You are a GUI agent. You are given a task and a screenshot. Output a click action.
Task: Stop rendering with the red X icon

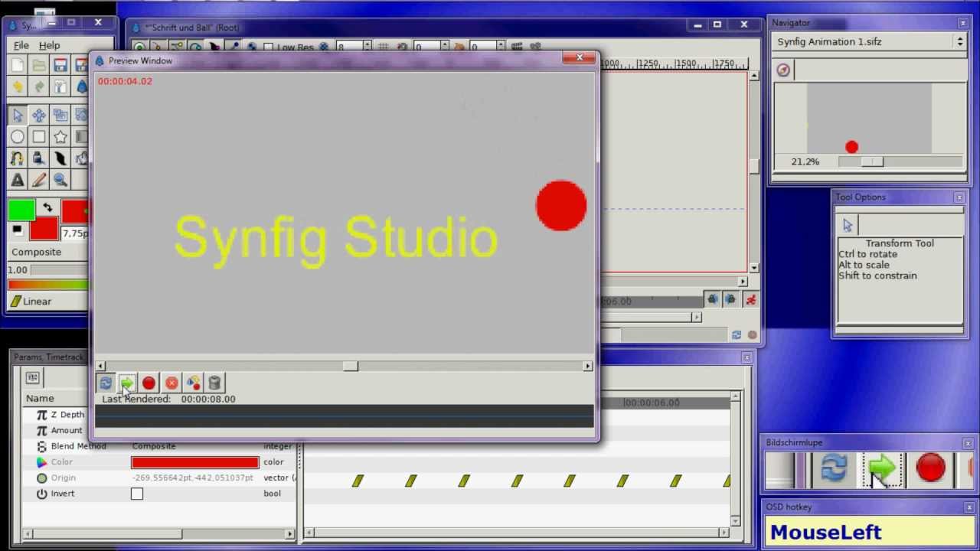[171, 383]
